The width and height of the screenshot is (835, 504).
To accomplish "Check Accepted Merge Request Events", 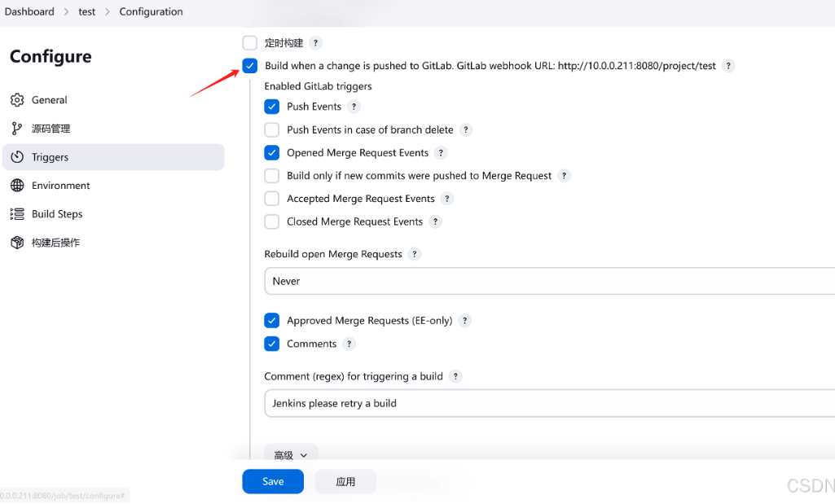I will (271, 199).
